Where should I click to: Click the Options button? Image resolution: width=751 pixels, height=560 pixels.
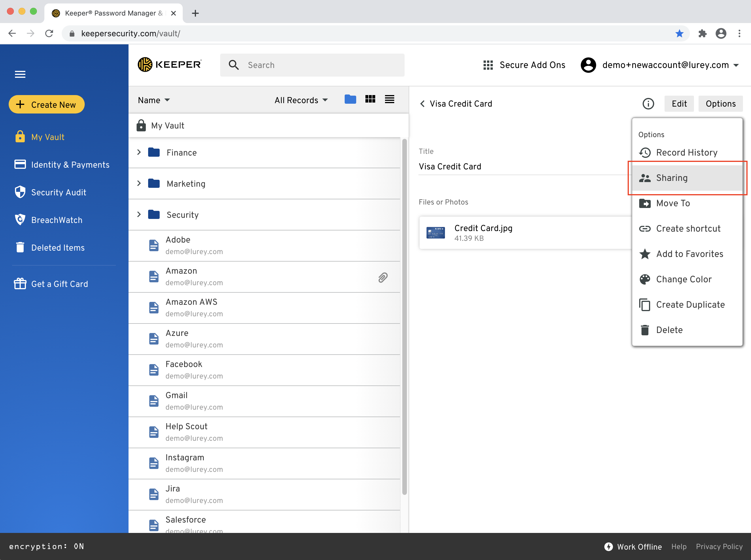[720, 104]
